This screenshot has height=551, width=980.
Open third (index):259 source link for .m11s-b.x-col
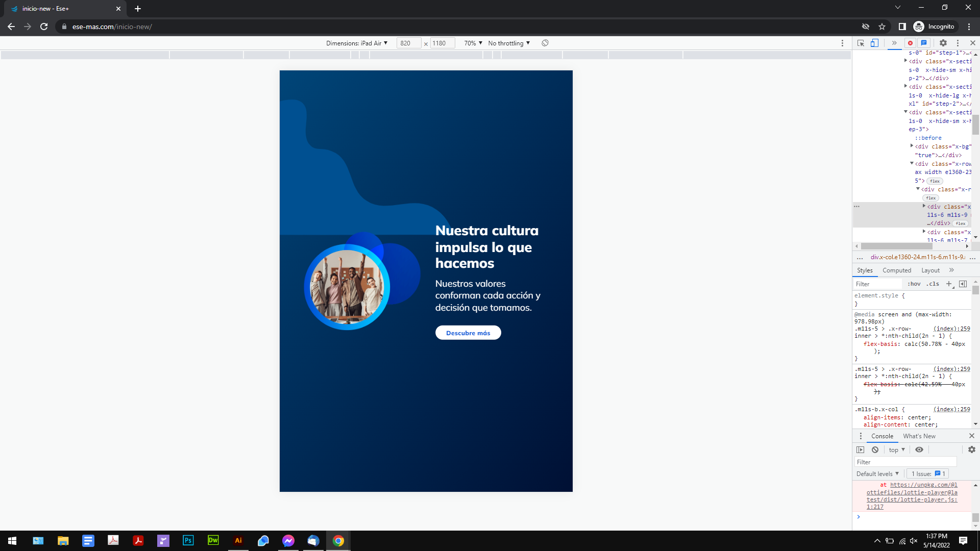coord(952,409)
